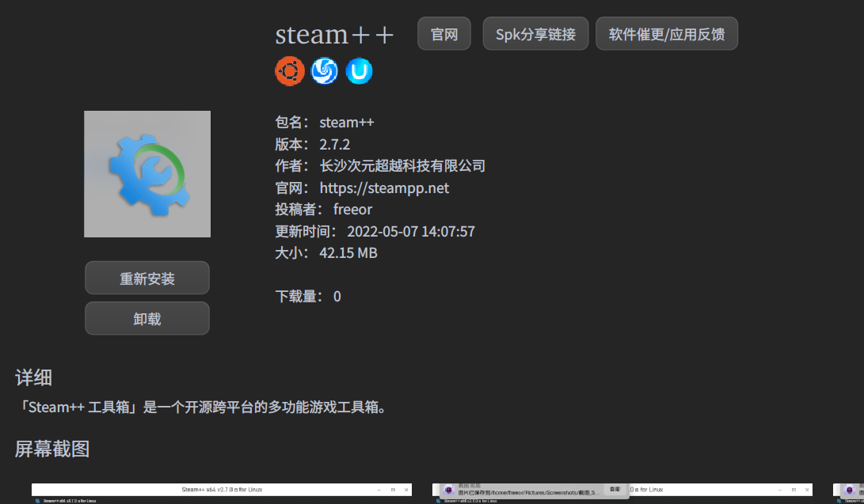864x504 pixels.
Task: Open the second screenshot thumbnail
Action: (x=622, y=494)
